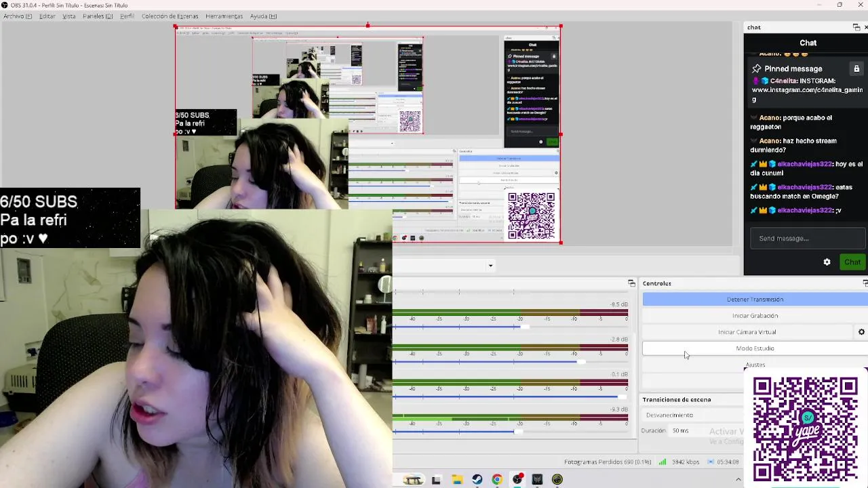The height and width of the screenshot is (488, 868).
Task: Click the OBS Studio taskbar icon
Action: coord(517,480)
